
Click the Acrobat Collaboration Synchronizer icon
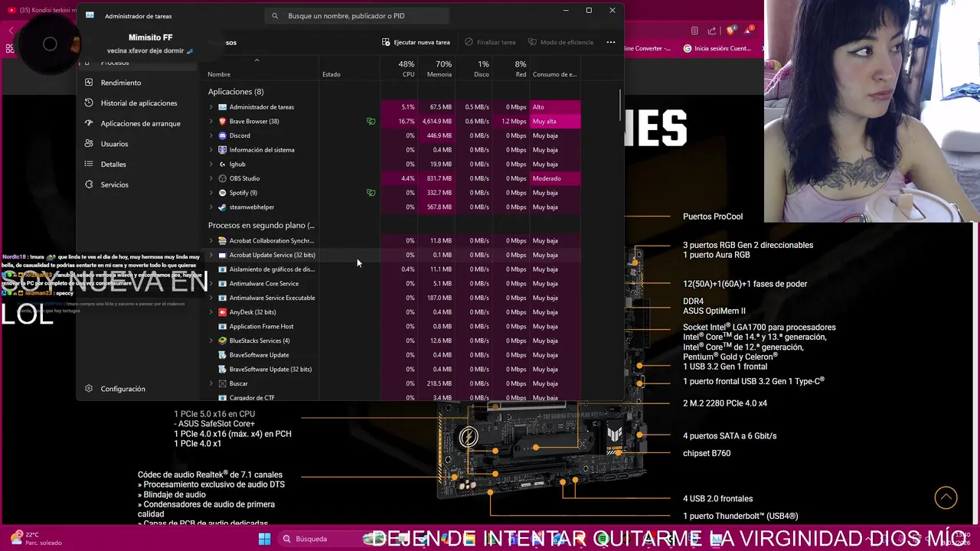(223, 240)
